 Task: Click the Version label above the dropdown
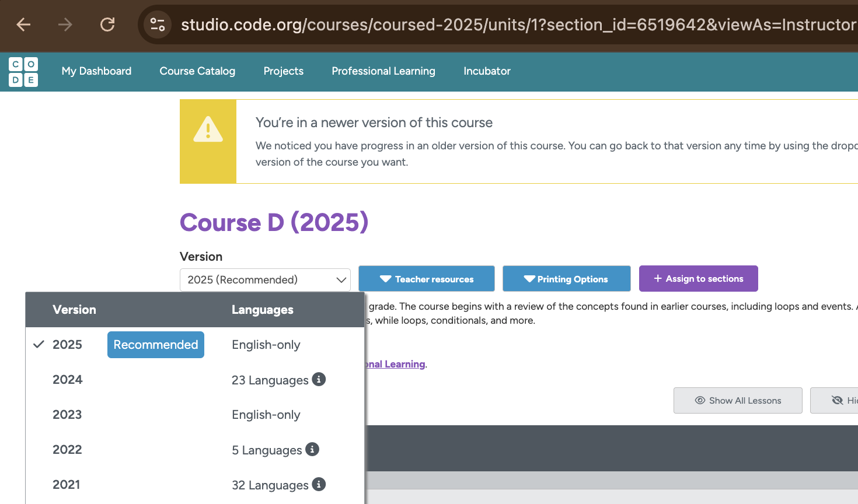click(x=201, y=257)
